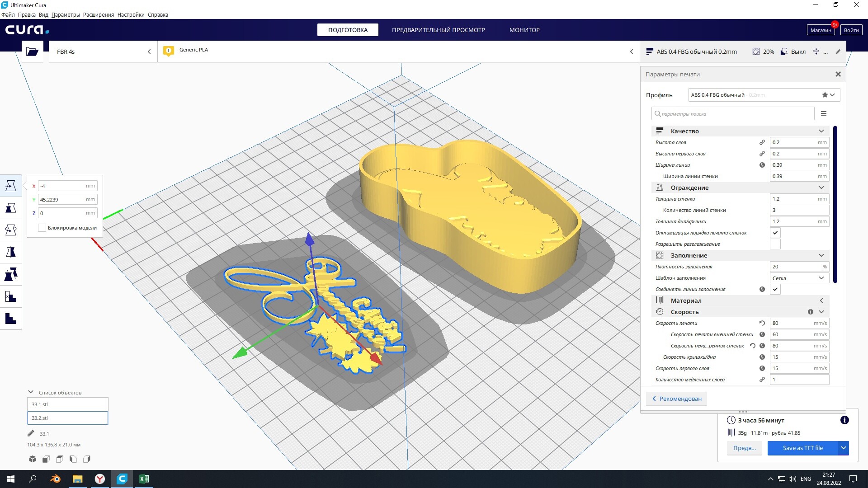
Task: Reset print speed with the revert arrow
Action: [x=762, y=323]
